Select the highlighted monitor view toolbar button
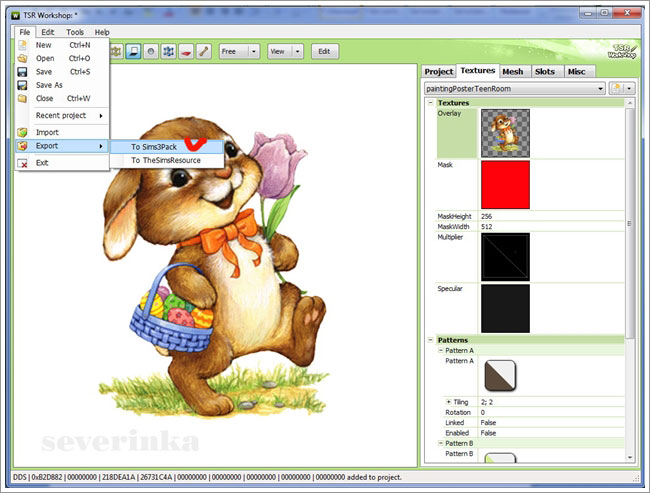 (x=133, y=51)
